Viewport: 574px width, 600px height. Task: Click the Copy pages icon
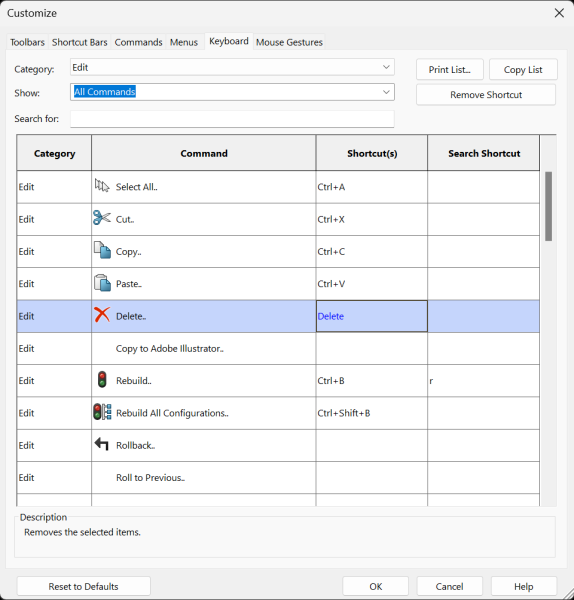pos(102,250)
